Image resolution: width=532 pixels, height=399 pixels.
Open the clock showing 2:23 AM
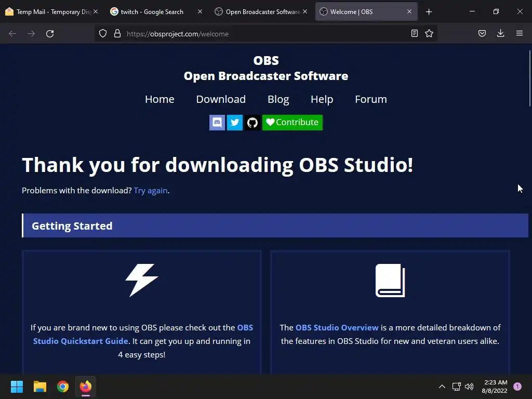click(x=495, y=387)
